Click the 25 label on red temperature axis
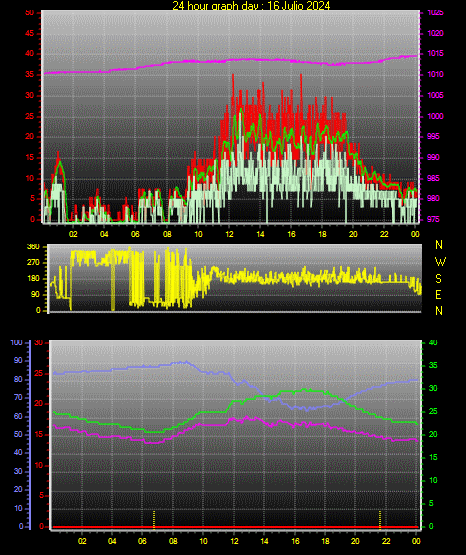Screen dimensions: 466x555 point(39,373)
